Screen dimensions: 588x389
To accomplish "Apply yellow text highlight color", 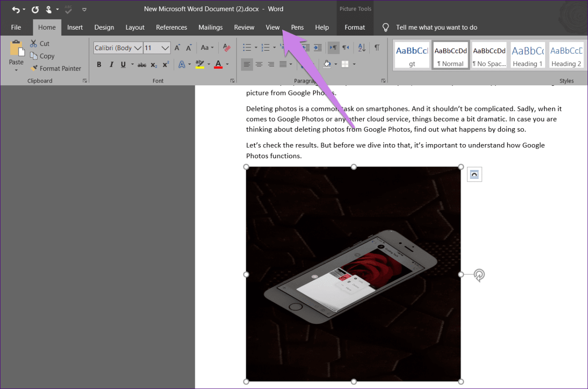I will (x=200, y=65).
